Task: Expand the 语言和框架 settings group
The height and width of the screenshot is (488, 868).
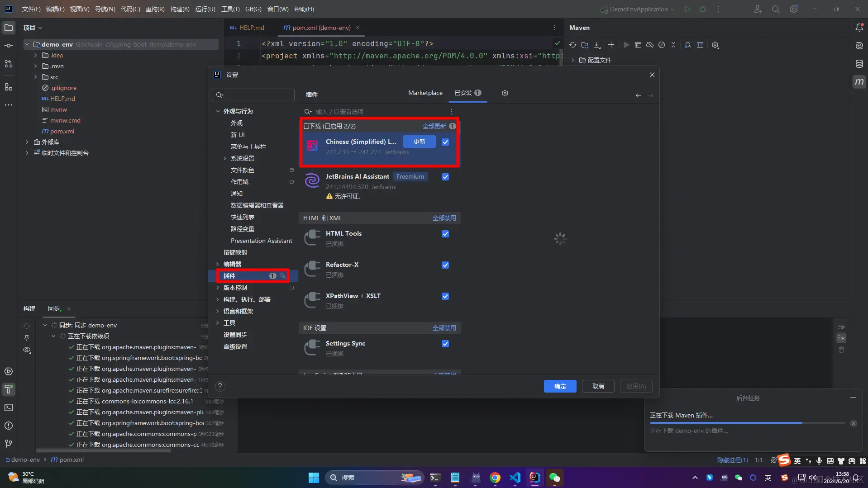Action: point(218,311)
